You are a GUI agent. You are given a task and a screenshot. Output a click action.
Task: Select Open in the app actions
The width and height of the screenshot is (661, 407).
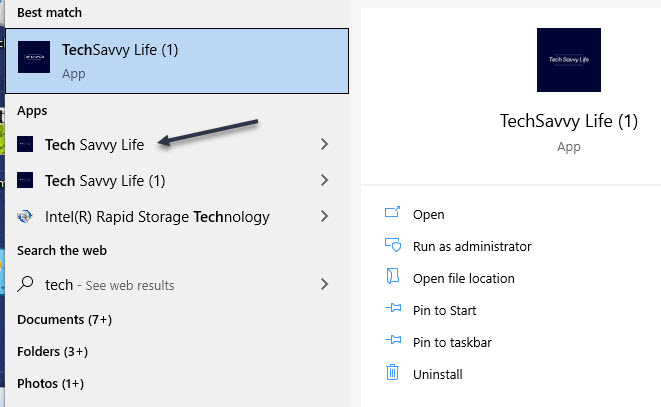tap(428, 214)
